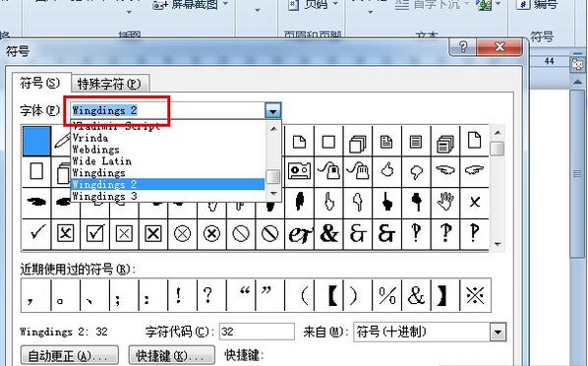Image resolution: width=588 pixels, height=366 pixels.
Task: Expand the 来自 符号(十进制) dropdown
Action: [498, 333]
